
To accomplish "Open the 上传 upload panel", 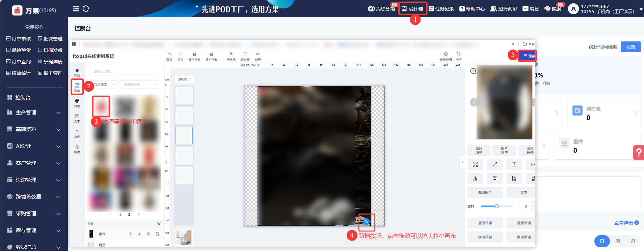I will coord(77,134).
